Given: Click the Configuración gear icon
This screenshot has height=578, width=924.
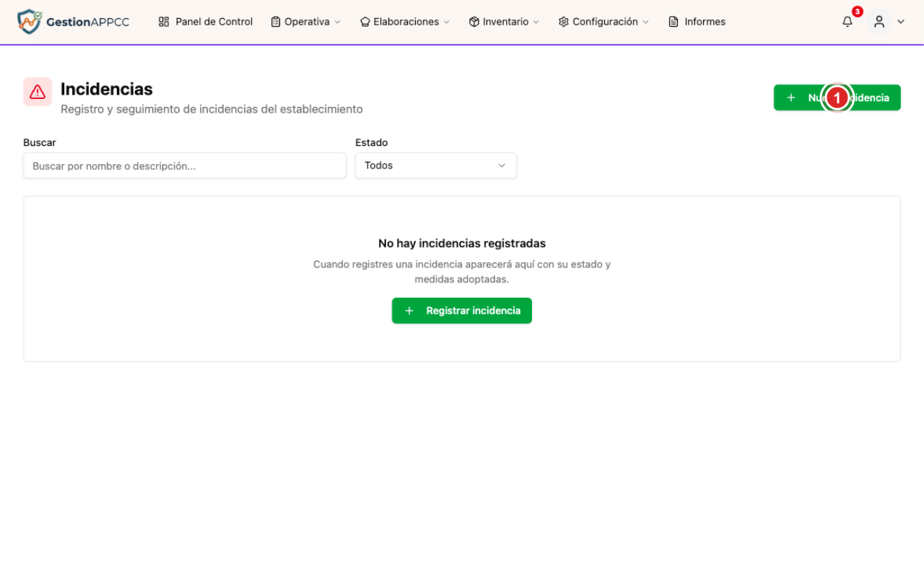Looking at the screenshot, I should point(564,22).
